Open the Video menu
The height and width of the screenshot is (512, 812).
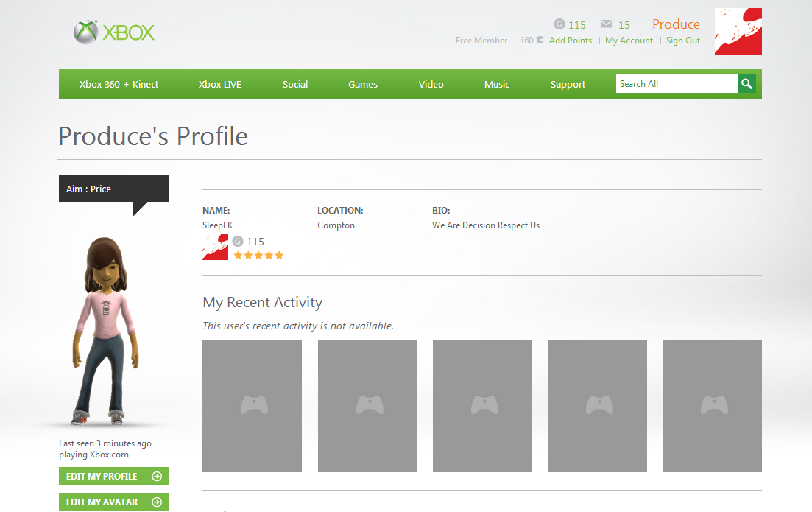(431, 84)
